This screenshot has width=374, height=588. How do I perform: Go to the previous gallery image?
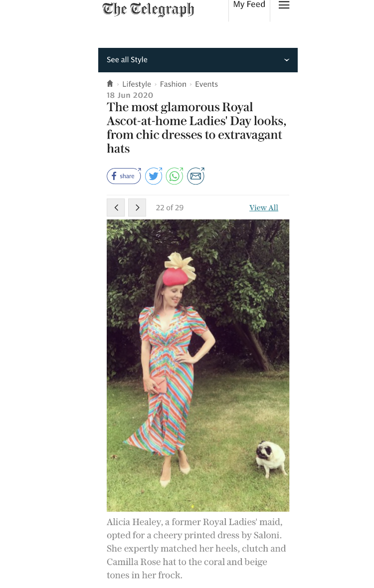116,207
